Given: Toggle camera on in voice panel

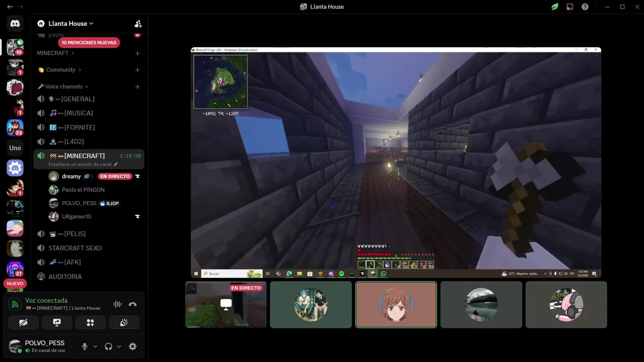Looking at the screenshot, I should pos(23,322).
